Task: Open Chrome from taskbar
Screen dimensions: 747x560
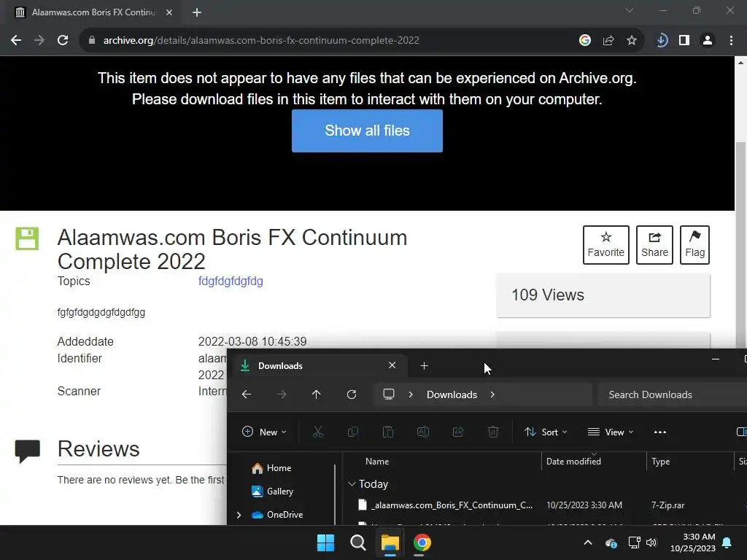Action: (422, 542)
